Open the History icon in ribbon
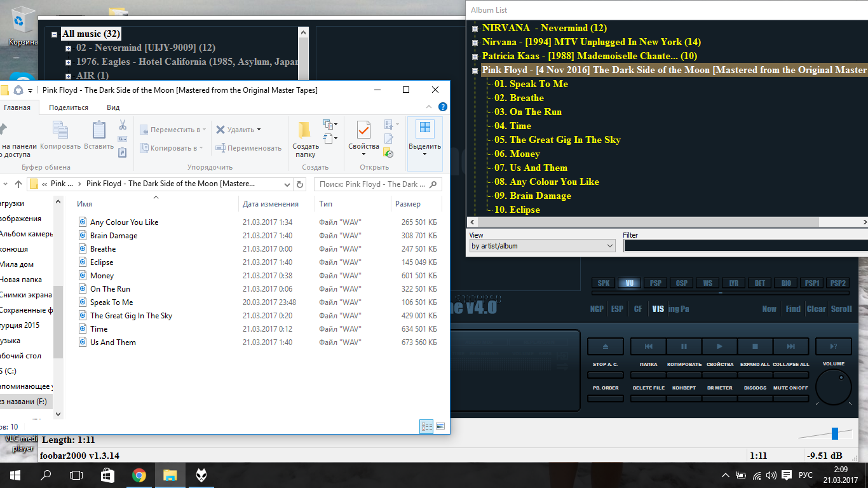 click(x=388, y=152)
